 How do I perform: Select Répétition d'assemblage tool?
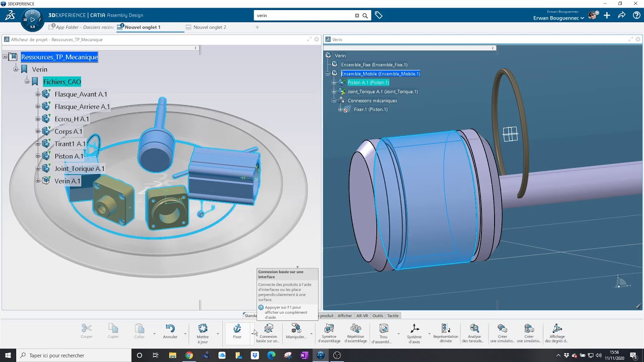pos(356,333)
